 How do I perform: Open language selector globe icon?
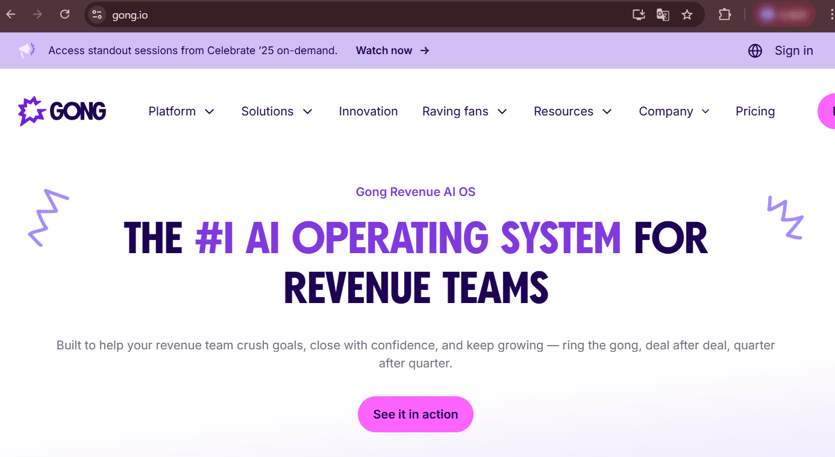pyautogui.click(x=755, y=51)
